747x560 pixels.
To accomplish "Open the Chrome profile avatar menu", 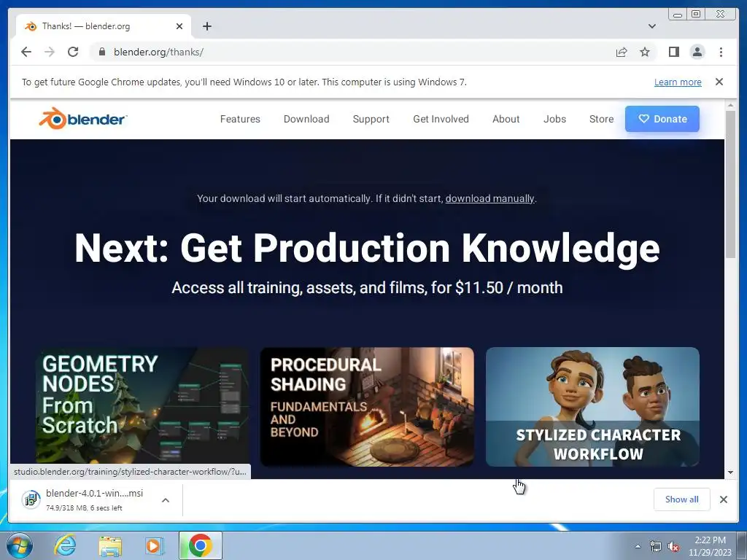I will coord(697,52).
